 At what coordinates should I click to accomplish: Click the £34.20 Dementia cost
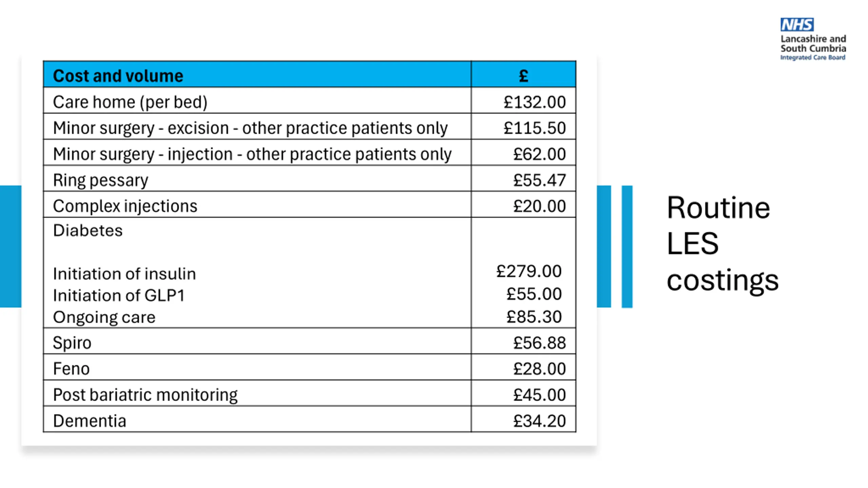[539, 421]
